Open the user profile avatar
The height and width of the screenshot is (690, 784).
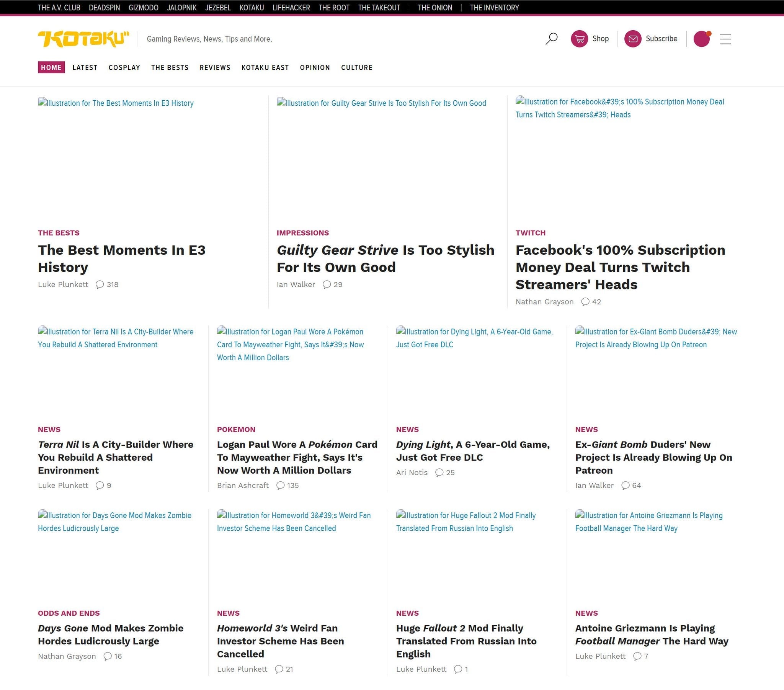702,39
